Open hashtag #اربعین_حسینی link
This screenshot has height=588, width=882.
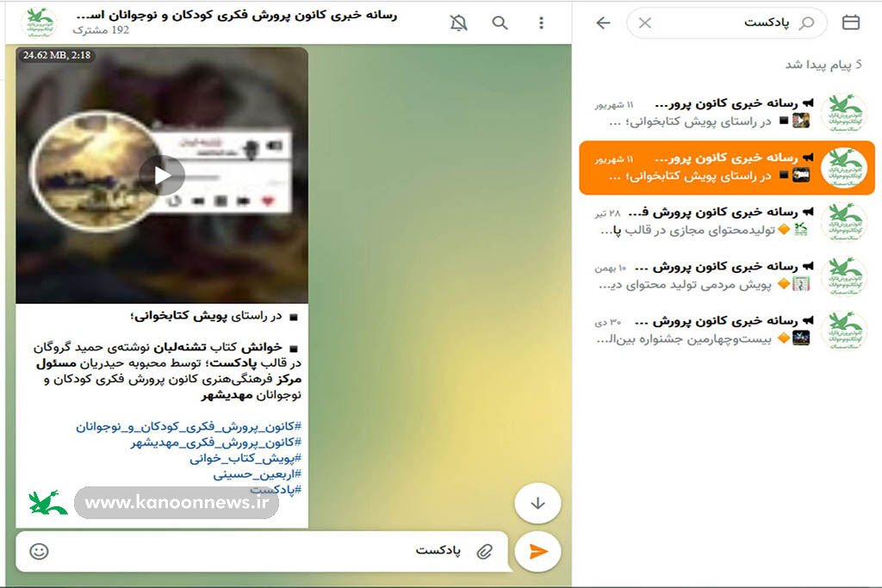[x=257, y=473]
